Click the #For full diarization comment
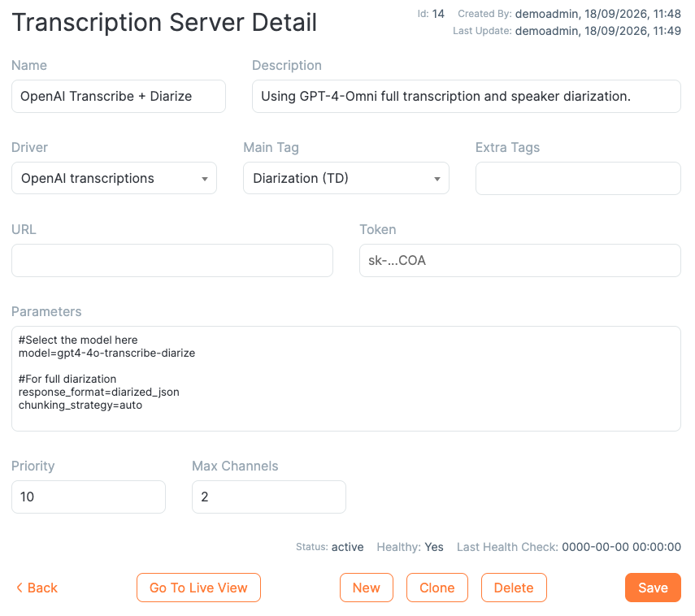 click(x=67, y=379)
